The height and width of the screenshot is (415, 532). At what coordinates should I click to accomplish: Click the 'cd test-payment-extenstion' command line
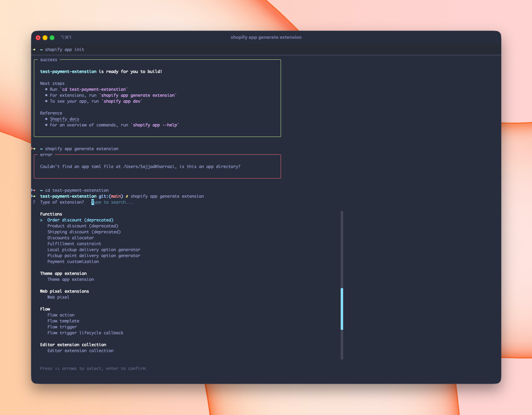tap(77, 190)
